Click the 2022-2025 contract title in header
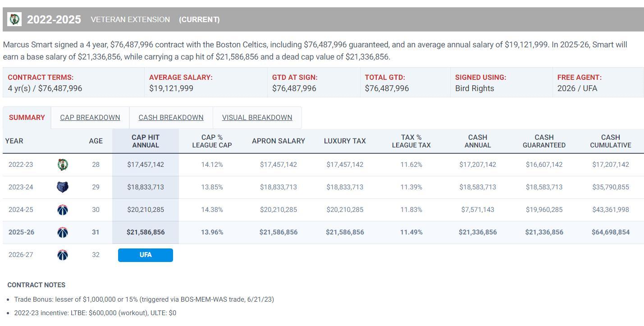644x326 pixels. pos(54,19)
